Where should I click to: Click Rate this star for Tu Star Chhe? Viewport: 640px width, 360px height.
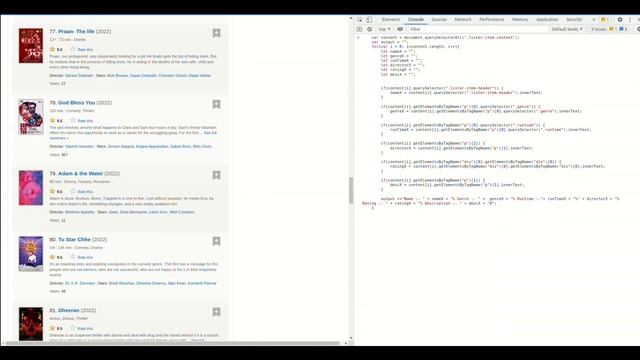click(73, 257)
